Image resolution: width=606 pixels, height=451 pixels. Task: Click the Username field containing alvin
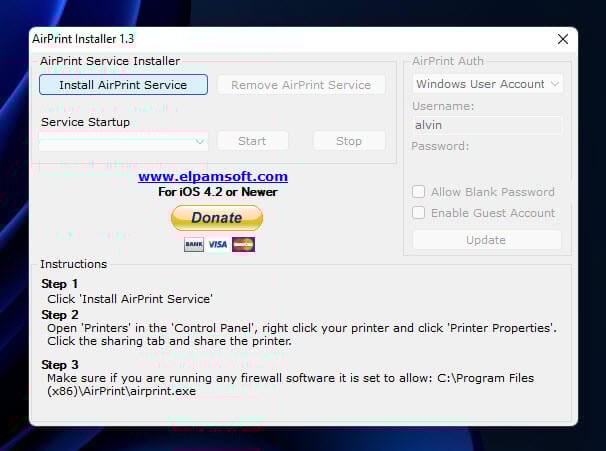tap(486, 125)
